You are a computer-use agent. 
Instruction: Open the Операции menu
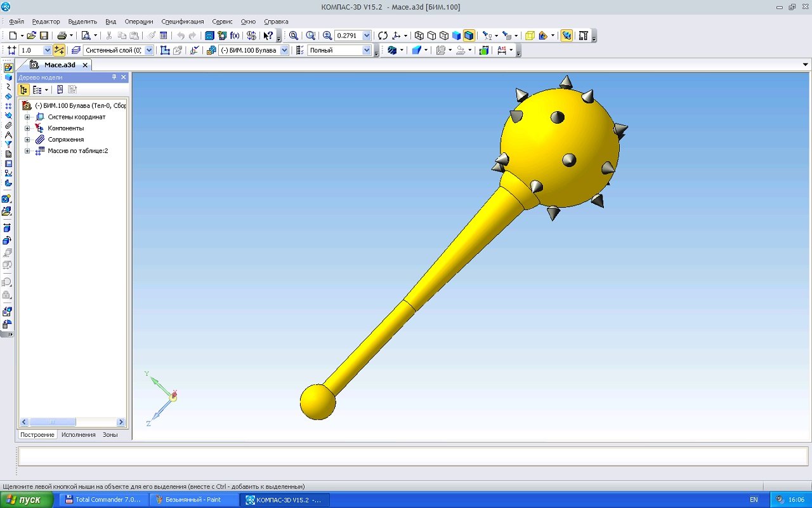[138, 22]
